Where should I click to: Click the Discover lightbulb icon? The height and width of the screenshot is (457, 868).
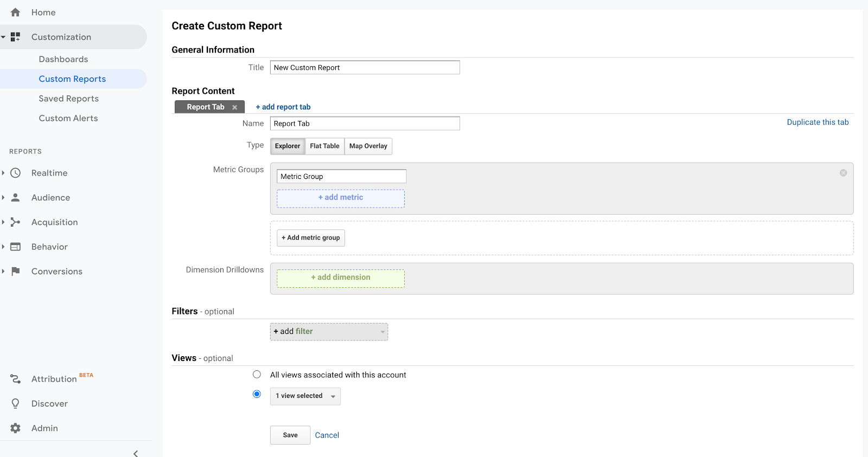15,403
